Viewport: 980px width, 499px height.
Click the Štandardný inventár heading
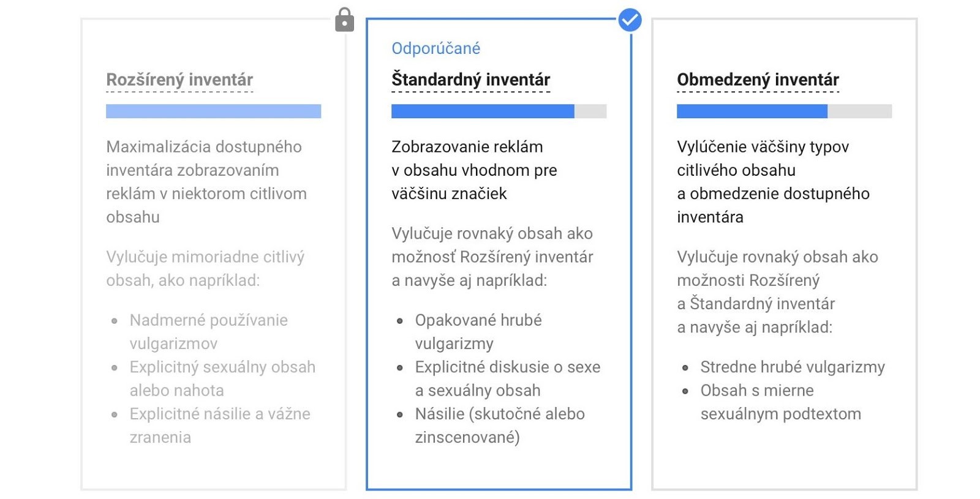pos(471,80)
